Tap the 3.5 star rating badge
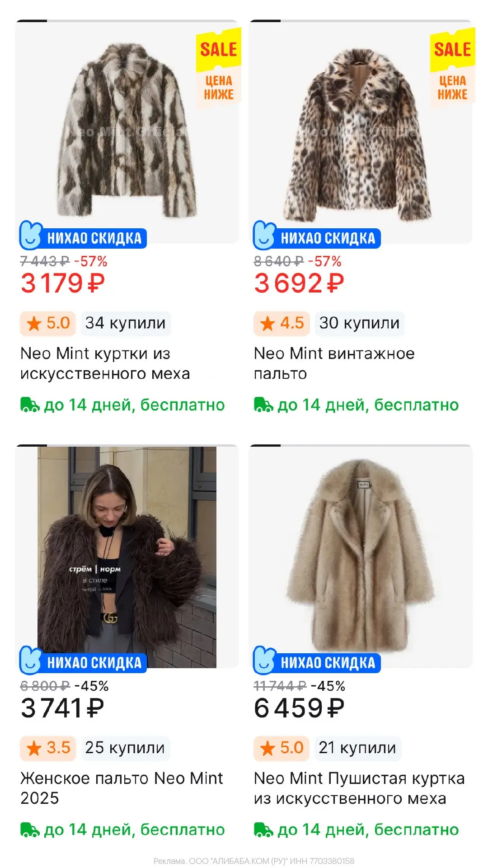 tap(48, 748)
